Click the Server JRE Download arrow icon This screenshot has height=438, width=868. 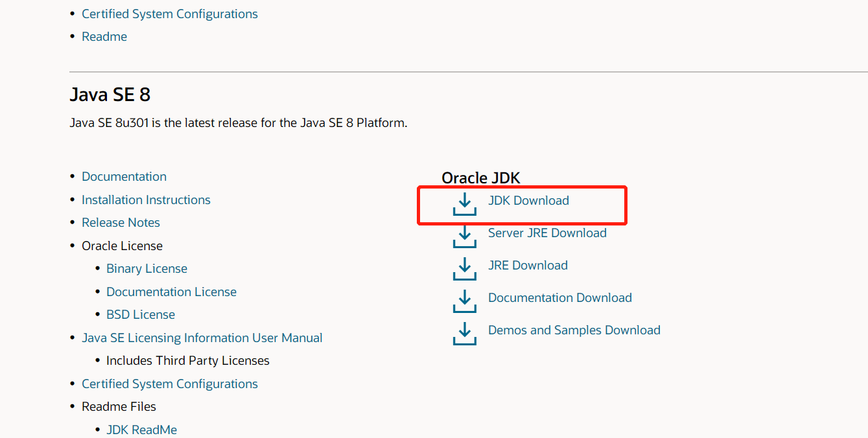[464, 236]
